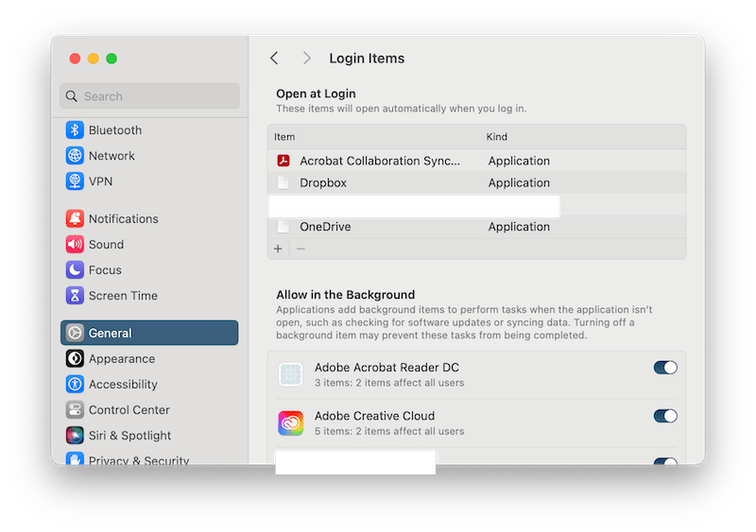Open Privacy & Security settings
The width and height of the screenshot is (756, 532).
tap(149, 458)
